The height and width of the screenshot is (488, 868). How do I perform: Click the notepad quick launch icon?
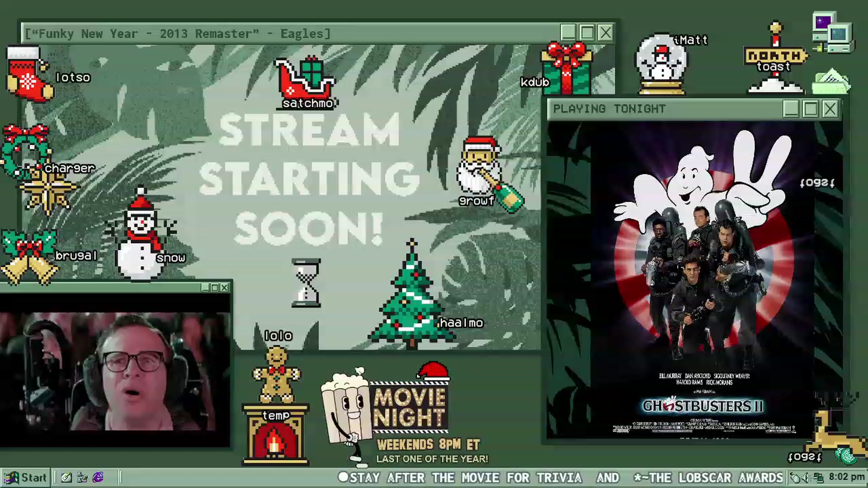click(66, 478)
